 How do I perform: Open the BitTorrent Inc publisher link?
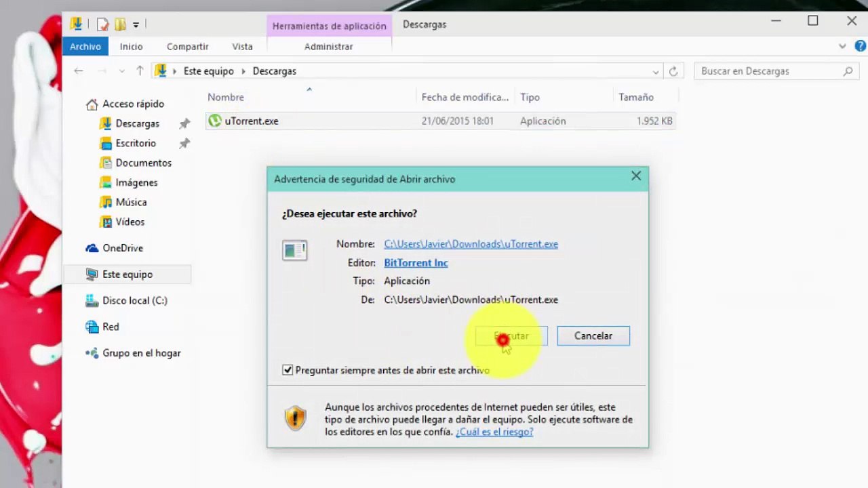pyautogui.click(x=416, y=263)
